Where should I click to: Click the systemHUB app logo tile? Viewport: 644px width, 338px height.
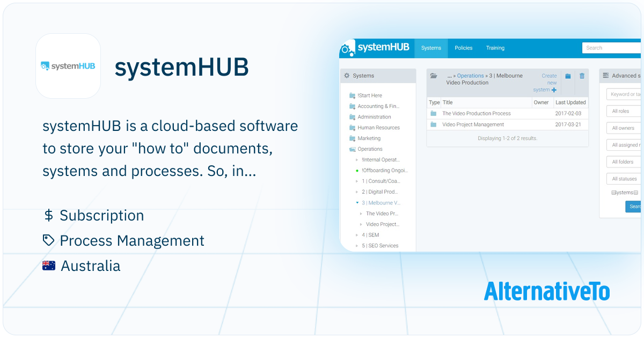click(68, 66)
